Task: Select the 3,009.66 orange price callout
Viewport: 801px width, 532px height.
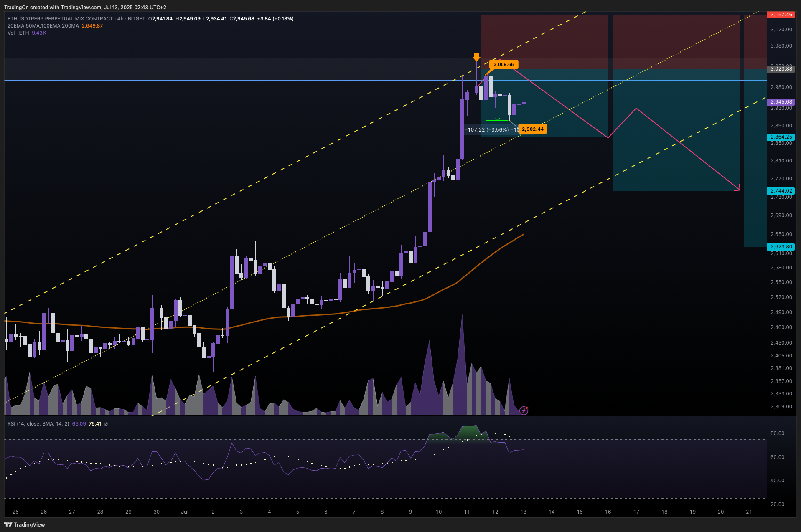Action: pos(503,64)
